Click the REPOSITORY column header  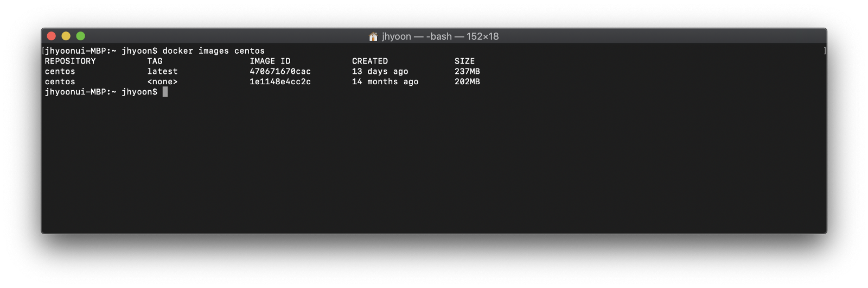tap(71, 61)
